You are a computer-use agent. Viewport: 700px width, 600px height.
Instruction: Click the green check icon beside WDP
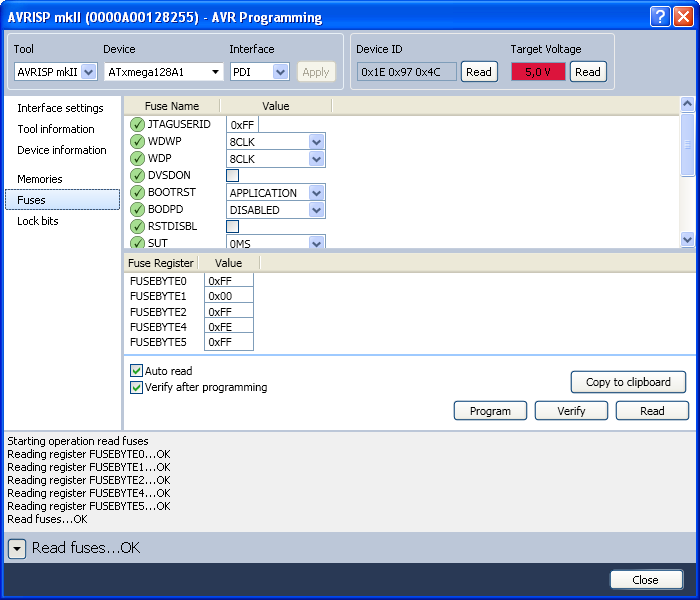(137, 158)
